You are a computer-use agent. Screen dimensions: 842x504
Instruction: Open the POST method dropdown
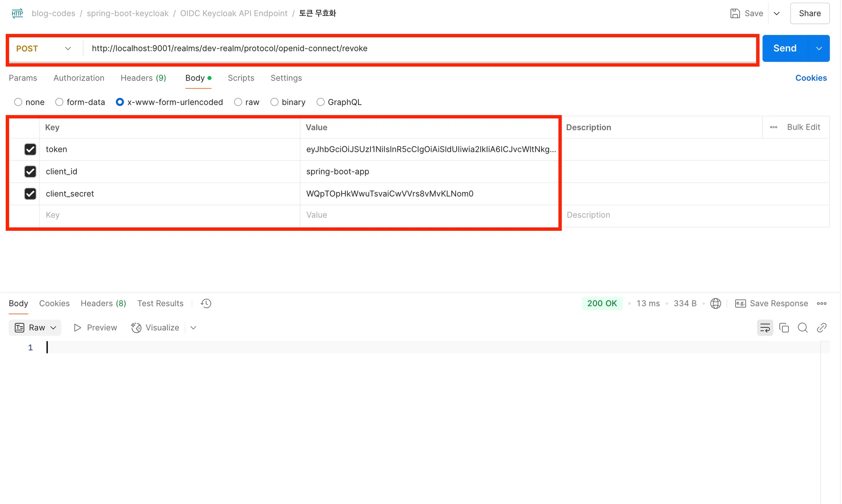pos(44,48)
